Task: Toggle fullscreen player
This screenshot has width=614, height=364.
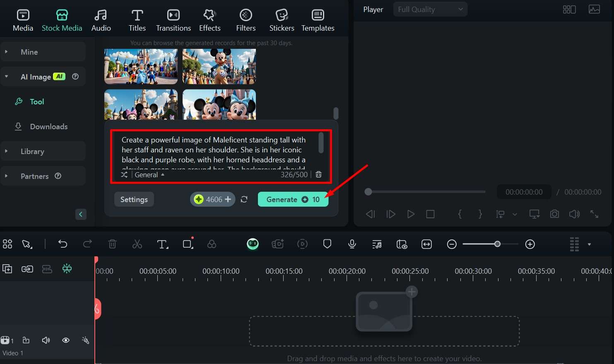Action: point(594,214)
